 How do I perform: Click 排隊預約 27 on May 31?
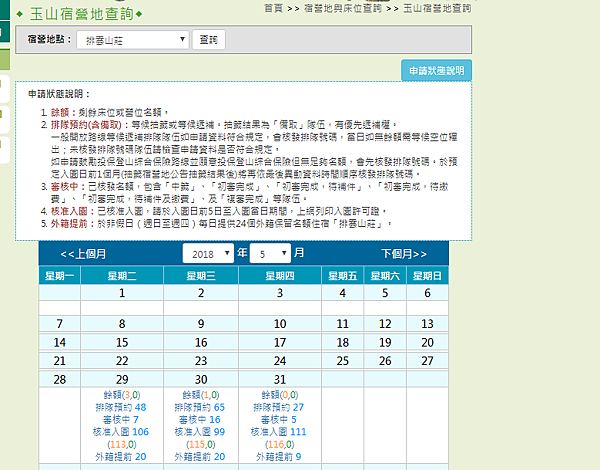coord(279,407)
